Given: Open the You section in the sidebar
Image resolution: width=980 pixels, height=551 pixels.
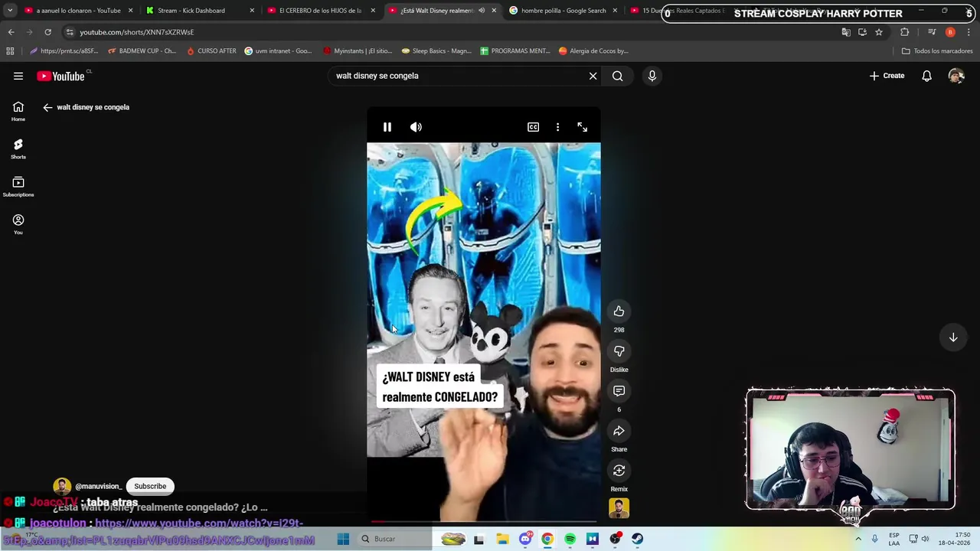Looking at the screenshot, I should [x=18, y=224].
